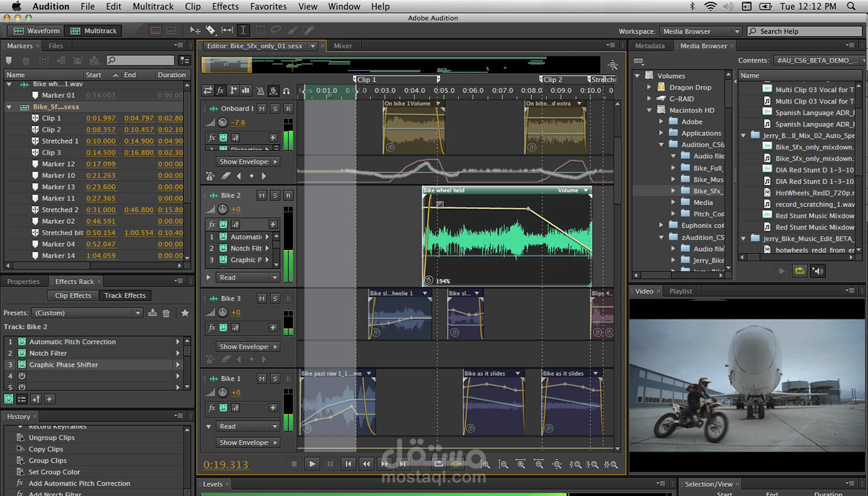Switch to the Mixer tab
The height and width of the screenshot is (496, 868).
click(x=343, y=46)
